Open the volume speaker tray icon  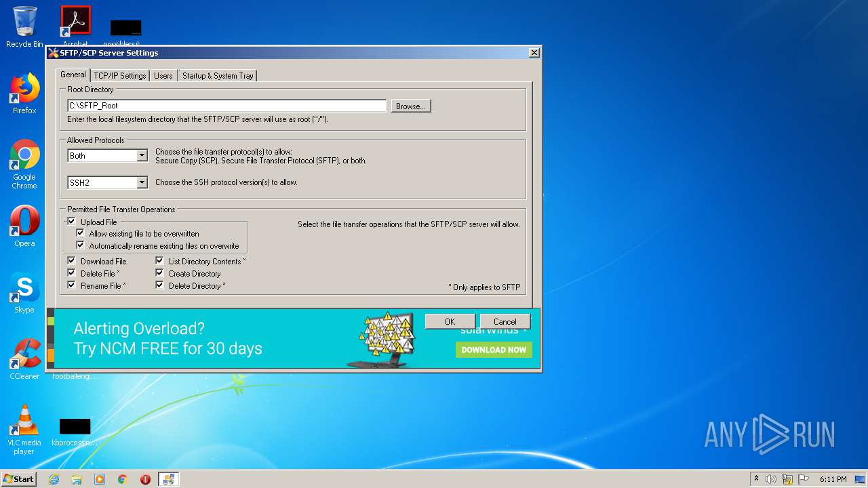click(x=771, y=479)
